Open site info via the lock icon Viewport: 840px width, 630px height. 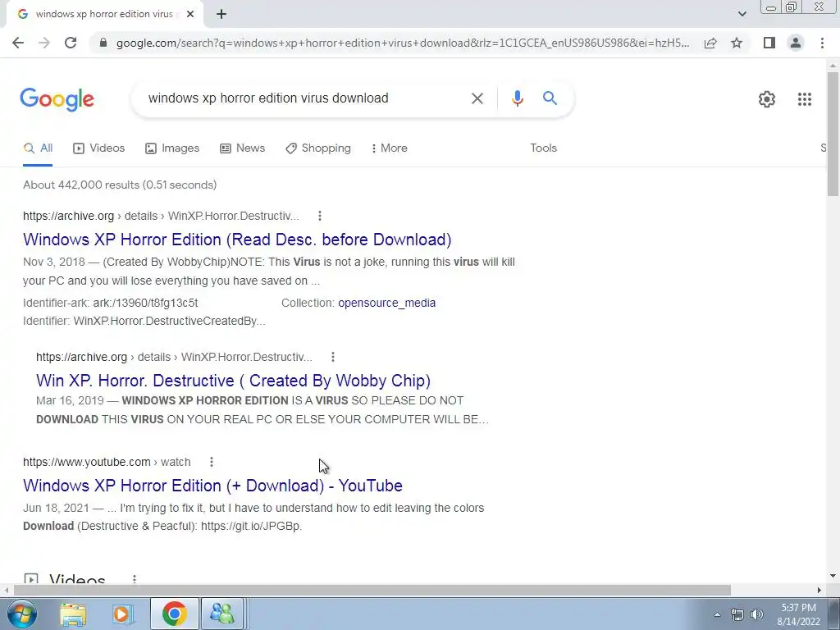(x=103, y=43)
